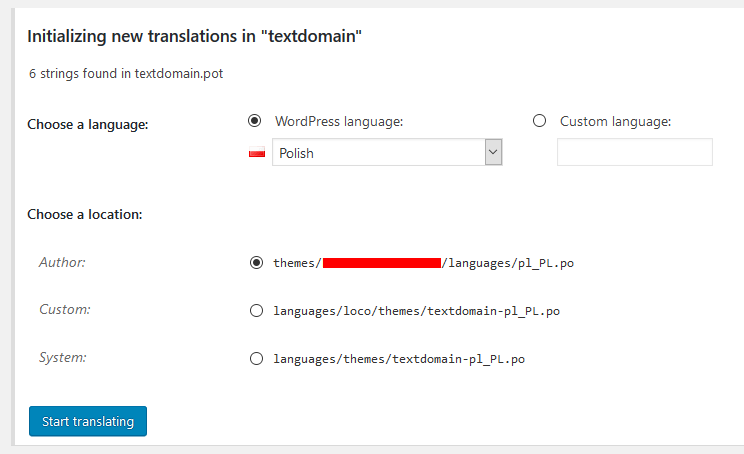Click the "6 strings found" status text

click(x=131, y=73)
